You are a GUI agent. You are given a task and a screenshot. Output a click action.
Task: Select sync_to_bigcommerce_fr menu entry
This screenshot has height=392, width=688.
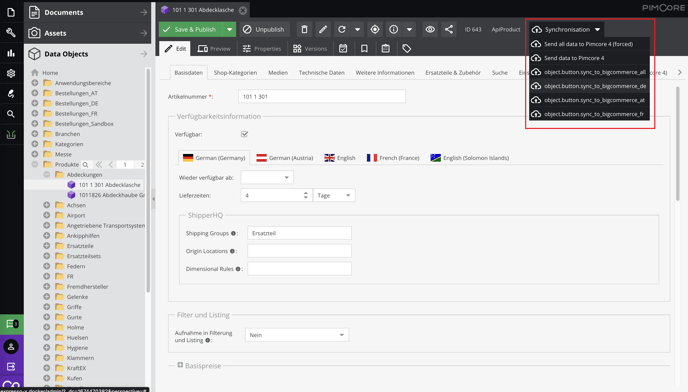[x=589, y=114]
